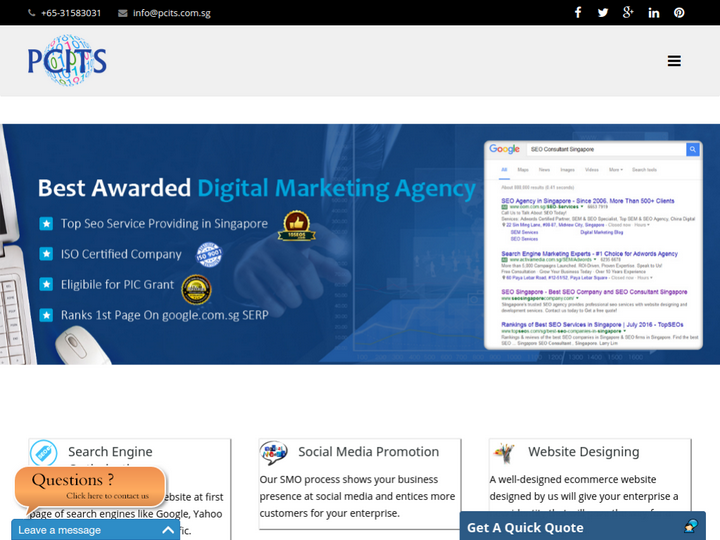This screenshot has width=720, height=540.
Task: Open the Social Media Promotion heading
Action: (x=368, y=452)
